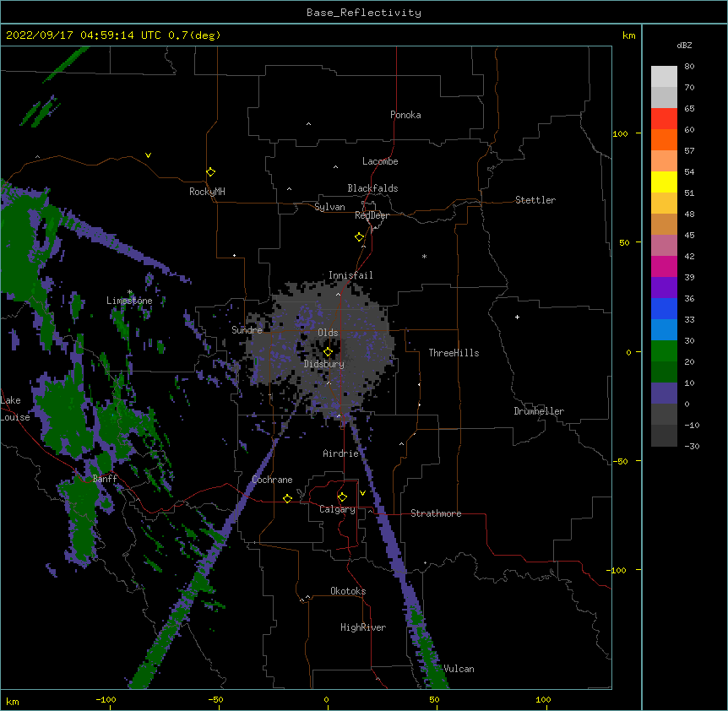Click the yellow diamond marker below Cochrane
The height and width of the screenshot is (711, 728).
[x=287, y=498]
